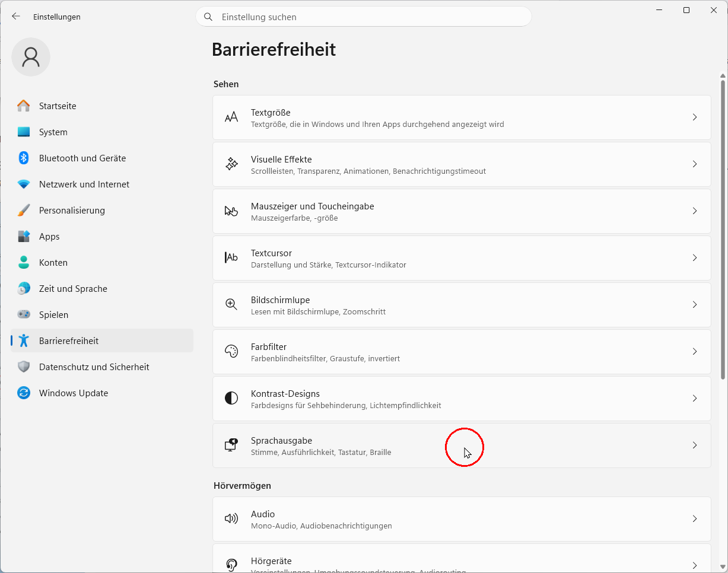728x573 pixels.
Task: Open Netzwerk und Internet section
Action: click(102, 184)
